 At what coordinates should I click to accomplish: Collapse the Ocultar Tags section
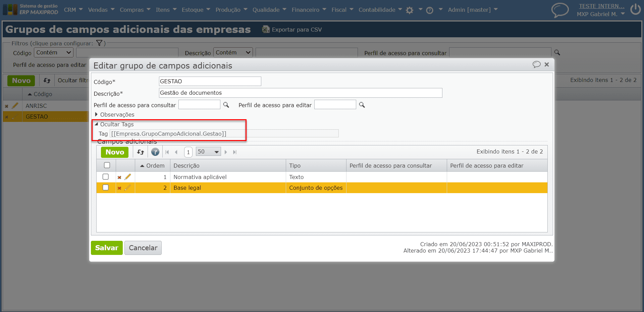(114, 124)
